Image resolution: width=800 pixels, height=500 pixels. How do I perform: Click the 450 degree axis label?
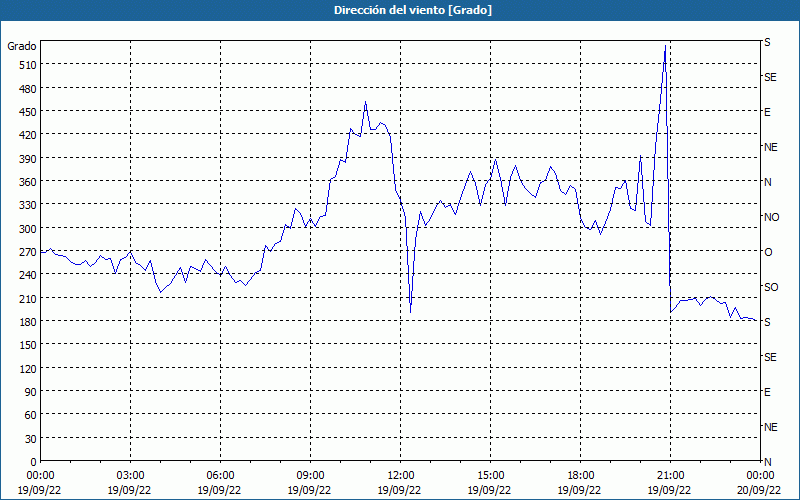[28, 112]
